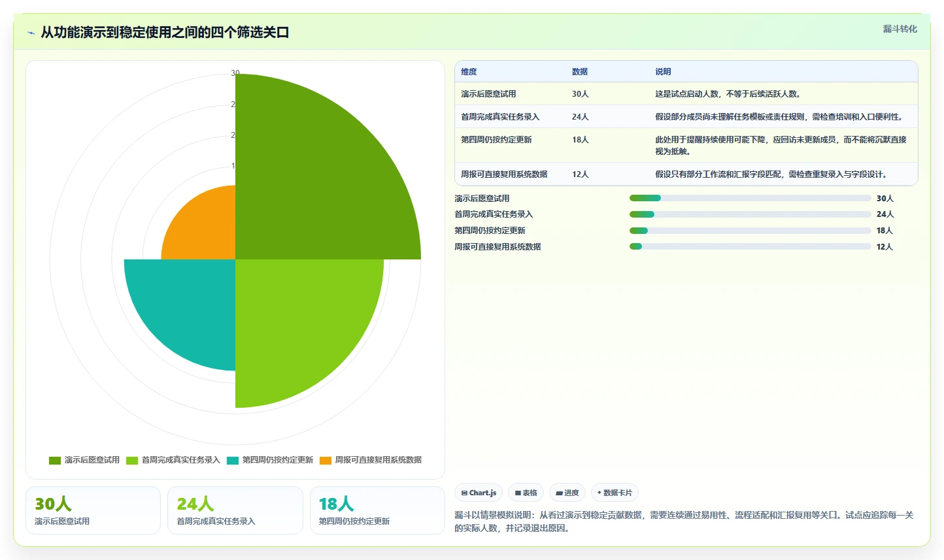This screenshot has height=560, width=944.
Task: Click the 第四周仍按约定更新 progress bar
Action: click(x=750, y=231)
